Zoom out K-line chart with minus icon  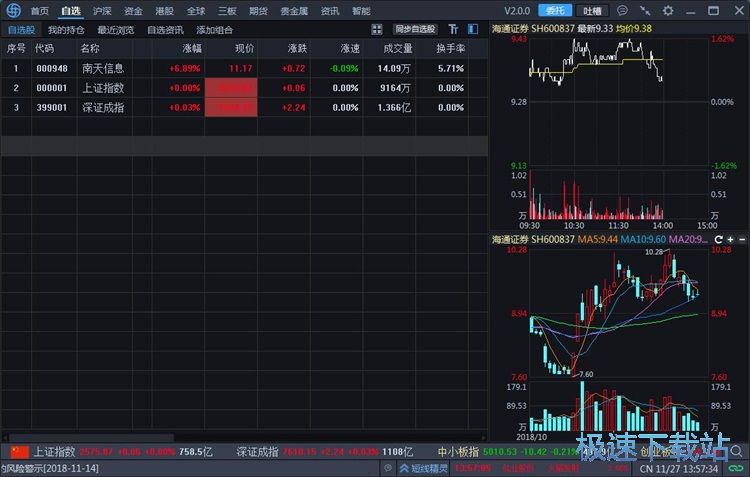click(742, 239)
